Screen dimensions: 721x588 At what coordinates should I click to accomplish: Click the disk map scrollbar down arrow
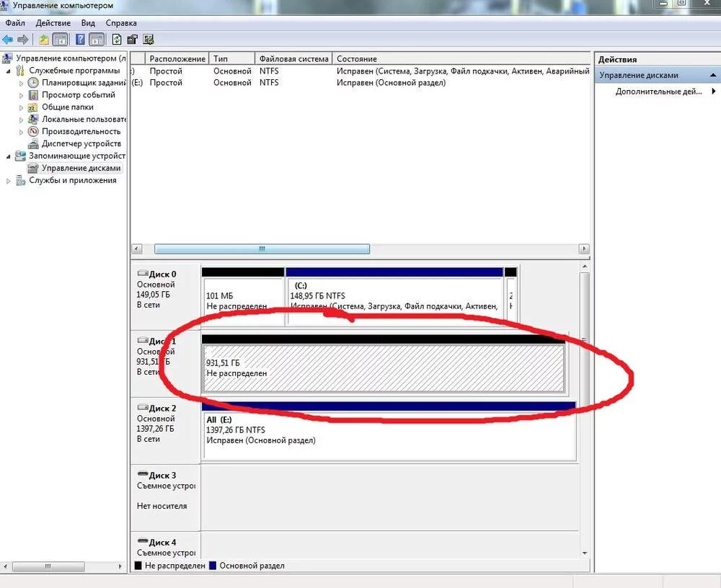point(585,553)
